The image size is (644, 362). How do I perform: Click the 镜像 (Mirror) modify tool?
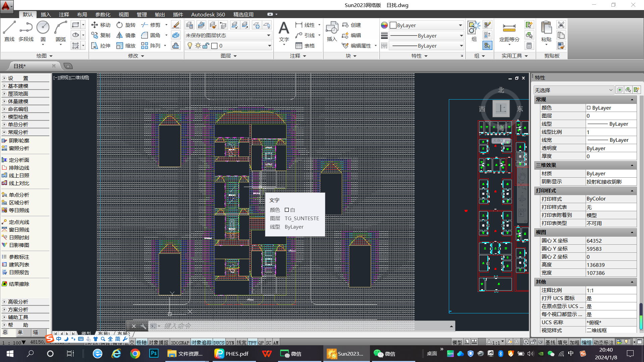[x=126, y=35]
